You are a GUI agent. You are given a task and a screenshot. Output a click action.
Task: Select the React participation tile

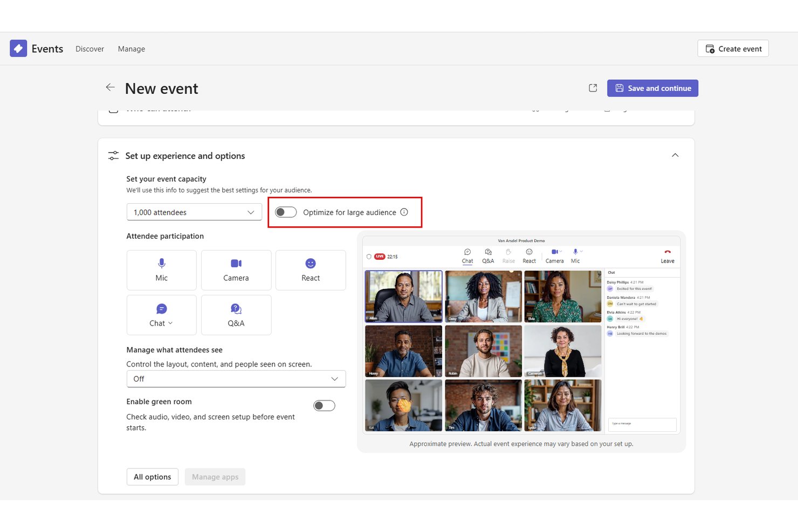311,270
